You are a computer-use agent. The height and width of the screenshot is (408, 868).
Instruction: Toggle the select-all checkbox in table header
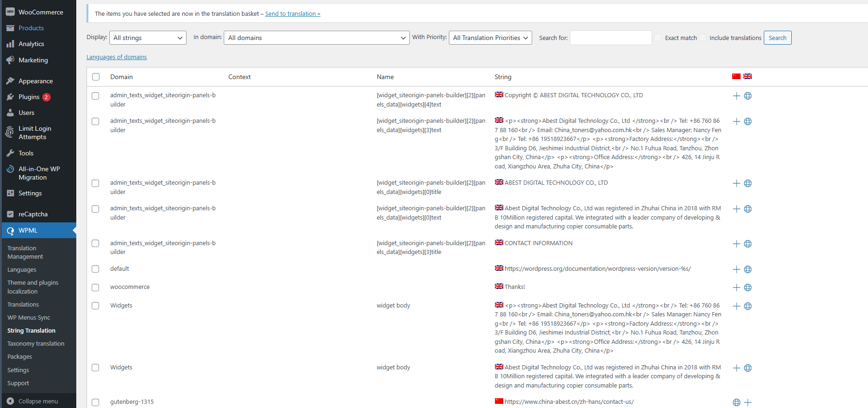pyautogui.click(x=96, y=77)
